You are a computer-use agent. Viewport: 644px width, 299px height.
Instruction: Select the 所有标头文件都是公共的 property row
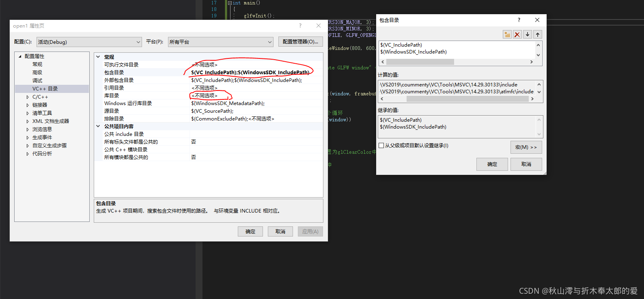(209, 142)
